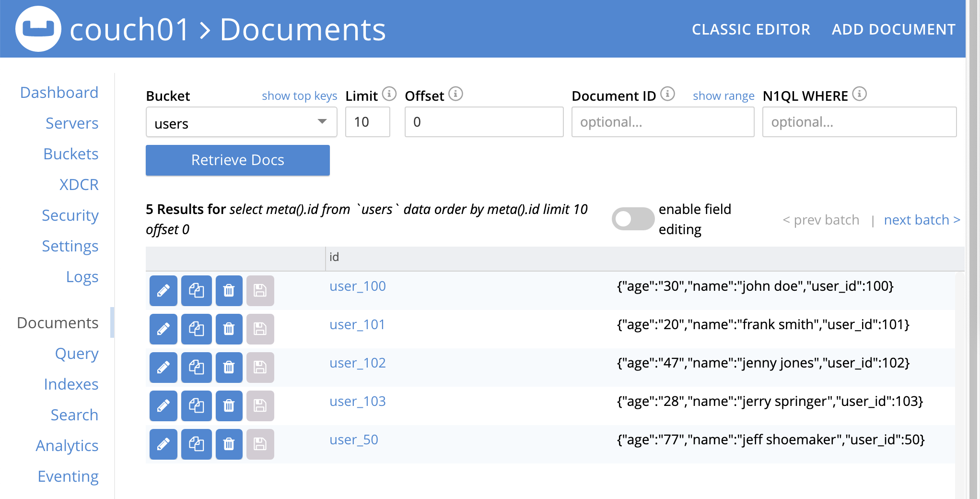Copy document user_50
Viewport: 980px width, 499px height.
(197, 444)
